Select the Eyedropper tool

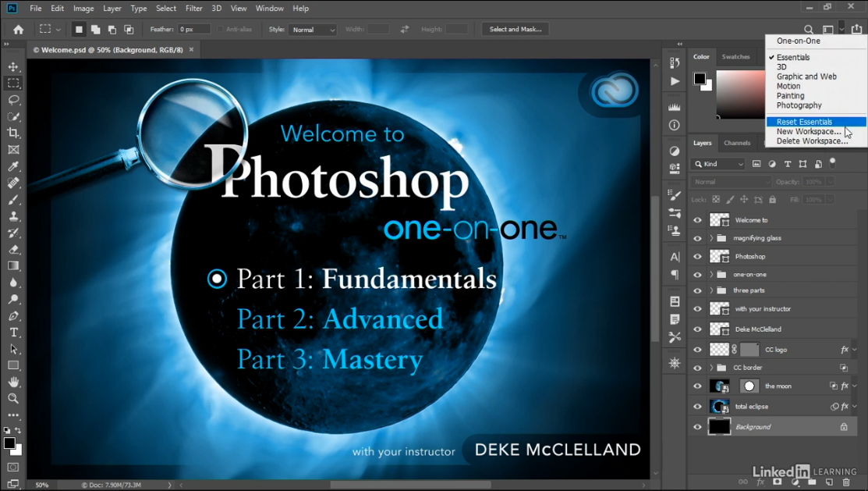click(x=13, y=166)
